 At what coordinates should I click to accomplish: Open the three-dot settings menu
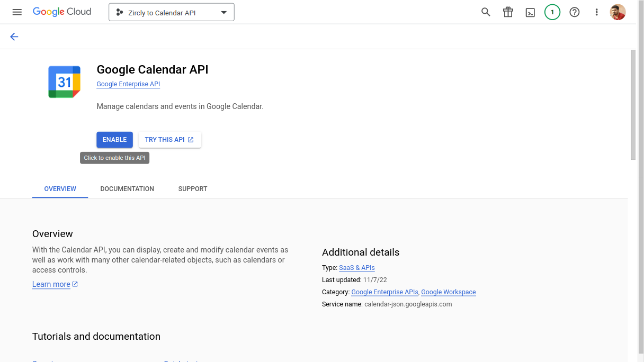pos(597,12)
